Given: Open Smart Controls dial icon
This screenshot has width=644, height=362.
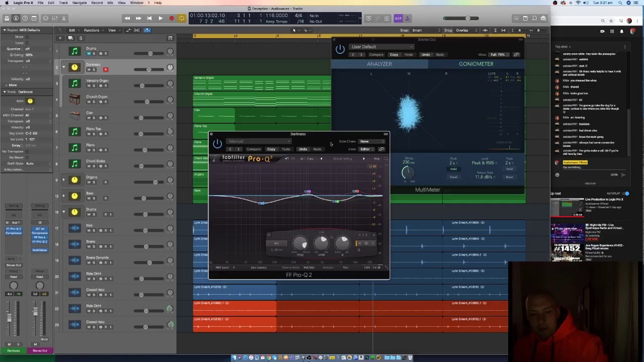Looking at the screenshot, I should point(46,18).
